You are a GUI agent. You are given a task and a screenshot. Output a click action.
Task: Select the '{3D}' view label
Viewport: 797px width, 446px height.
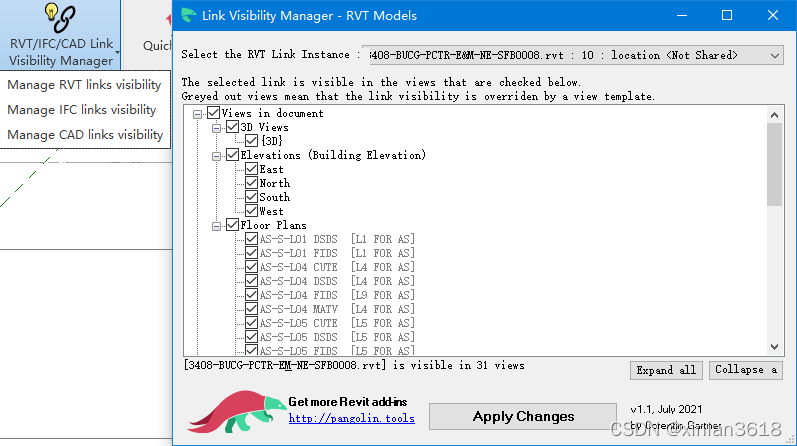(x=271, y=141)
